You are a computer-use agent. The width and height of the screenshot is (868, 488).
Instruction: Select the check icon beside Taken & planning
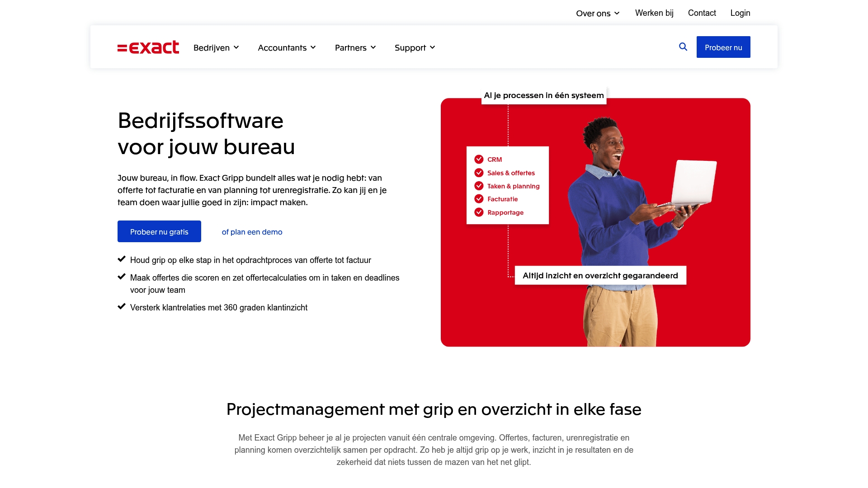point(479,186)
